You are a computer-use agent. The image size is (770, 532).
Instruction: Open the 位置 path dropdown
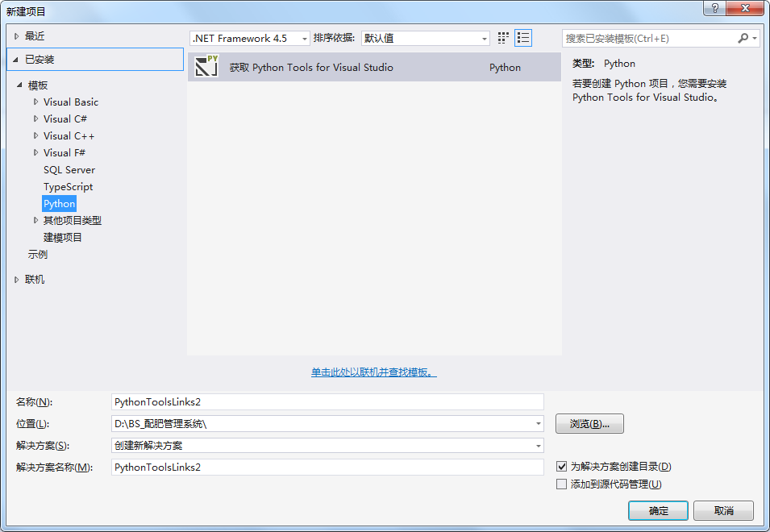coord(539,423)
